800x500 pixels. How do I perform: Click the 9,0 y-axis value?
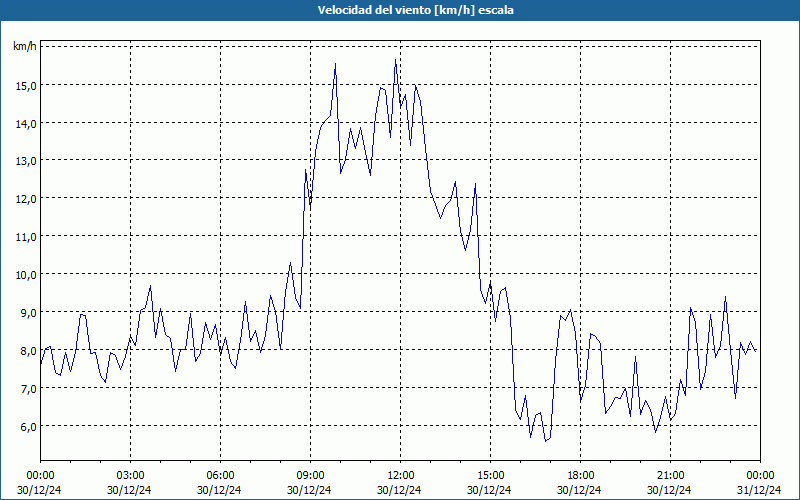[x=28, y=312]
